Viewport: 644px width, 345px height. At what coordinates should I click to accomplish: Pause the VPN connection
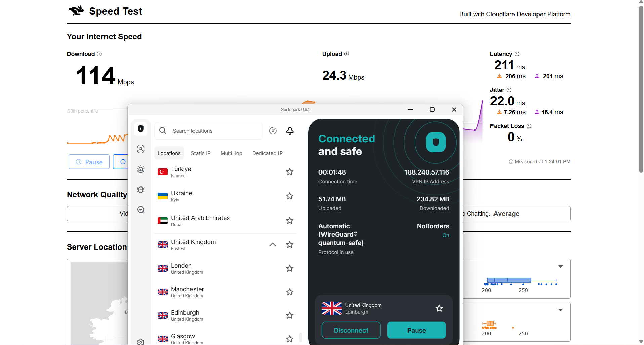coord(416,330)
